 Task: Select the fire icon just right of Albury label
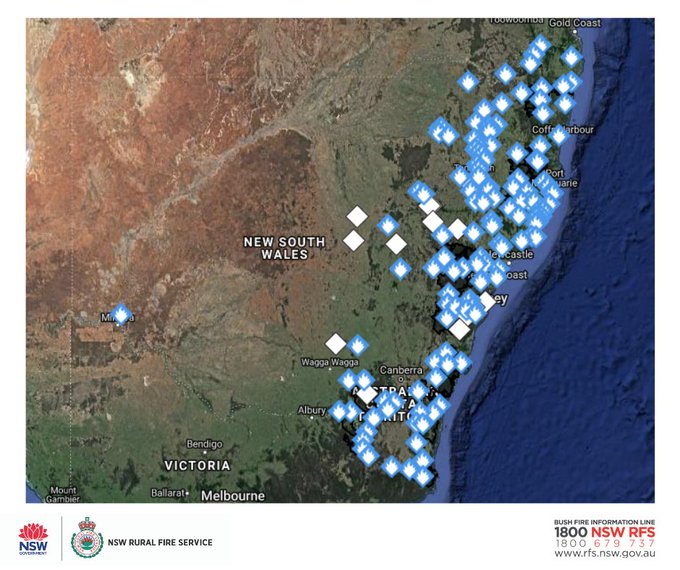coord(339,410)
